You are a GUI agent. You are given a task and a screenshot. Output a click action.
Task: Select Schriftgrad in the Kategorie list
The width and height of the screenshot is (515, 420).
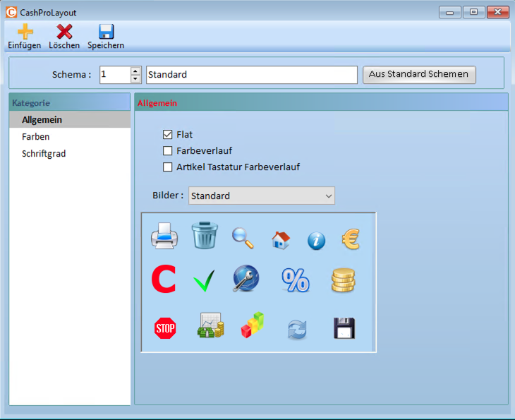click(x=44, y=153)
